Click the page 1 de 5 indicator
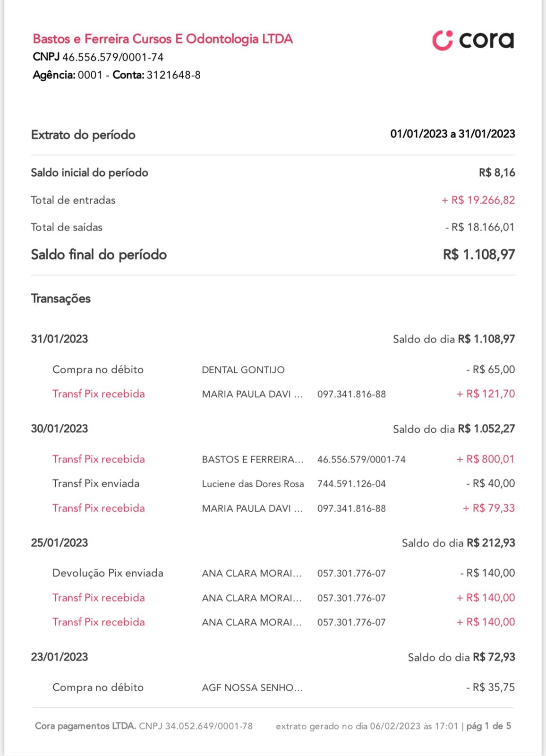546x756 pixels. coord(488,726)
